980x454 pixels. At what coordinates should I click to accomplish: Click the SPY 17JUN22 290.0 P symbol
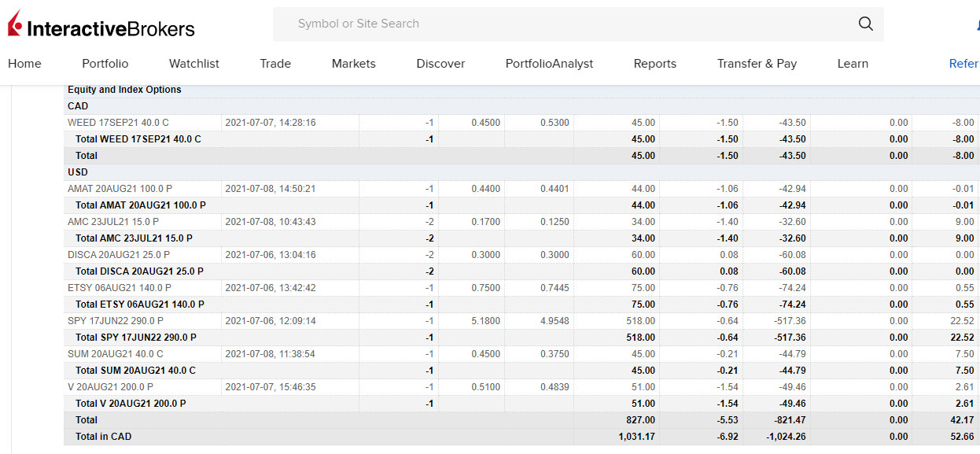[x=116, y=321]
